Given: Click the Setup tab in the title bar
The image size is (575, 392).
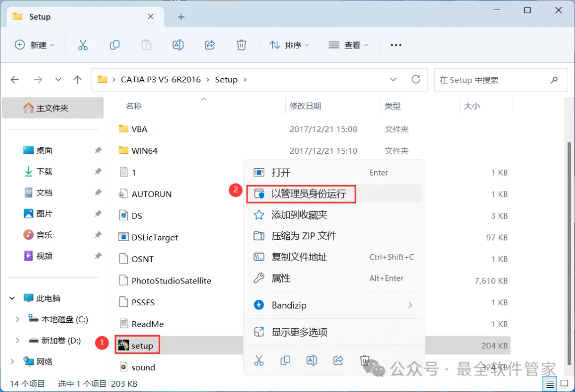Looking at the screenshot, I should (85, 17).
